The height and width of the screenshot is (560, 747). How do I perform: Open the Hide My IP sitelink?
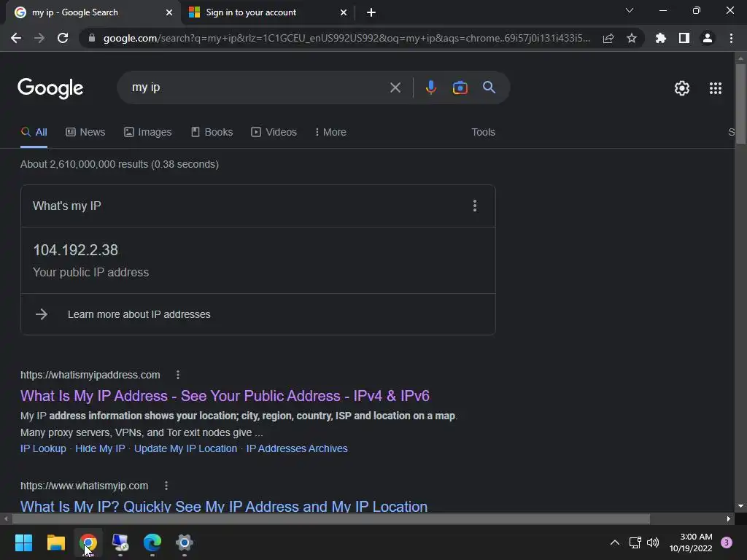[100, 448]
